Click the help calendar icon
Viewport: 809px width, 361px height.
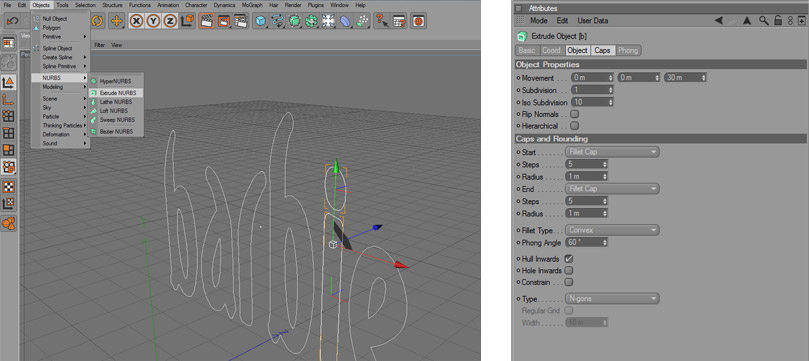tap(399, 21)
